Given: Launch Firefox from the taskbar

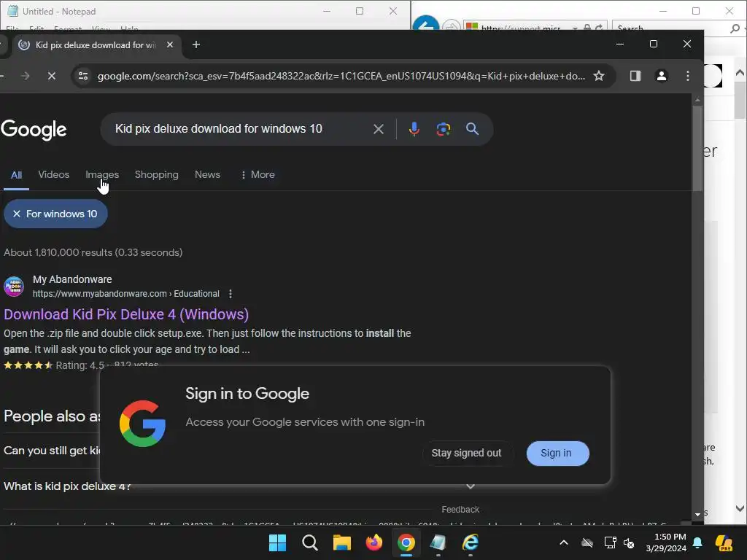Looking at the screenshot, I should tap(374, 542).
